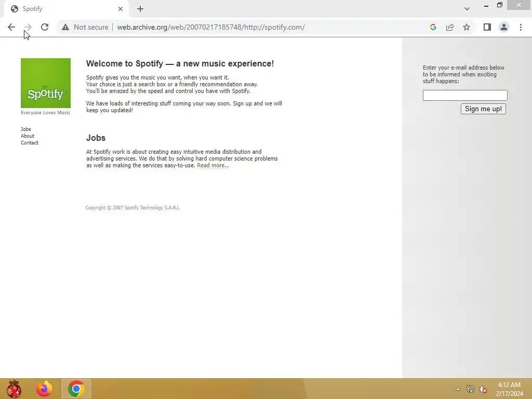Viewport: 532px width, 399px height.
Task: Open the About sidebar link
Action: click(x=28, y=136)
